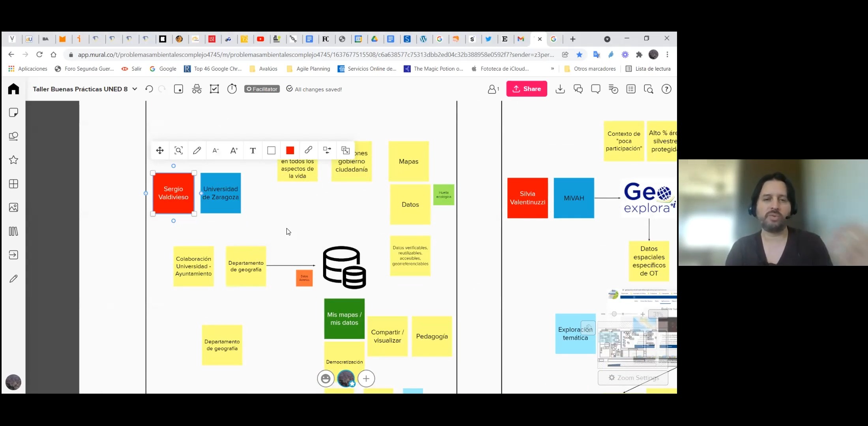Toggle the sticky note border square option

point(271,150)
